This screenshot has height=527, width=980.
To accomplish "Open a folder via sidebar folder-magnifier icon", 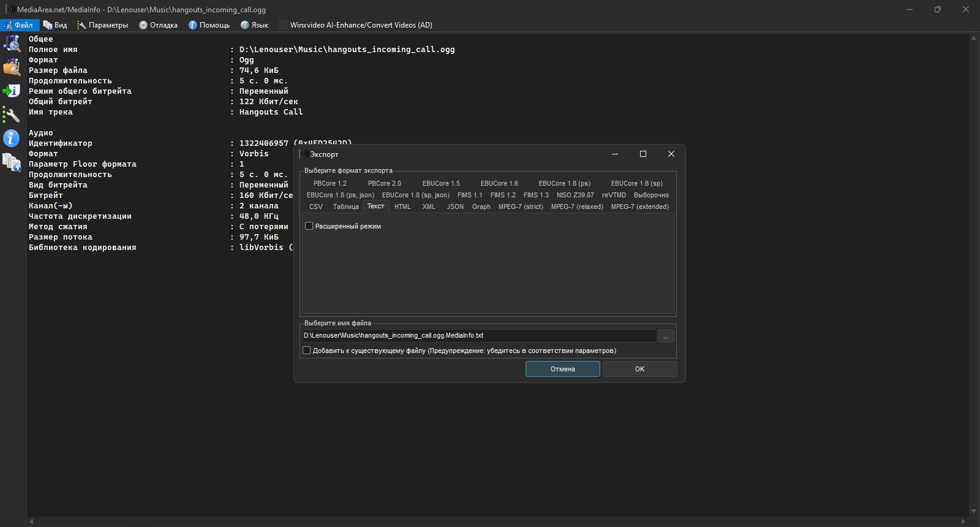I will point(12,67).
